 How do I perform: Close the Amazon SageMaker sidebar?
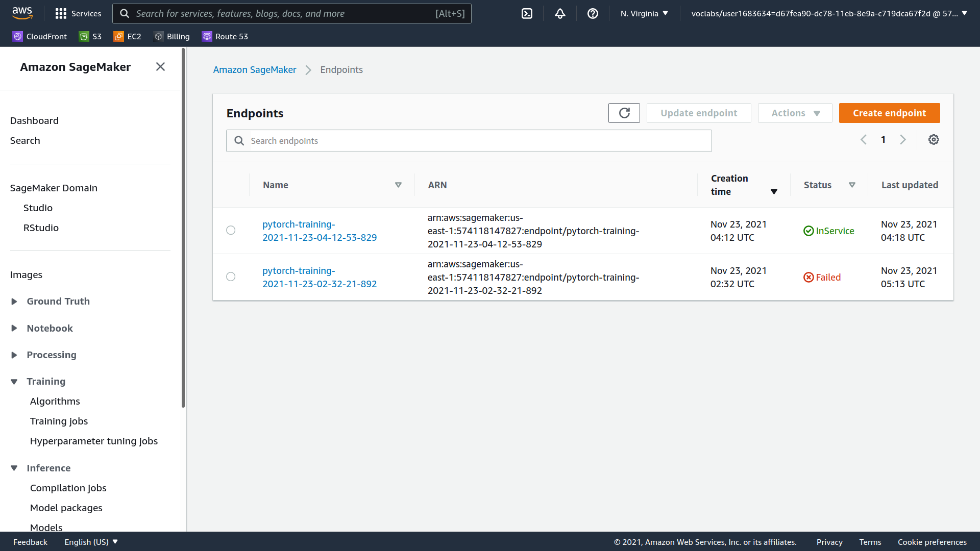click(160, 67)
